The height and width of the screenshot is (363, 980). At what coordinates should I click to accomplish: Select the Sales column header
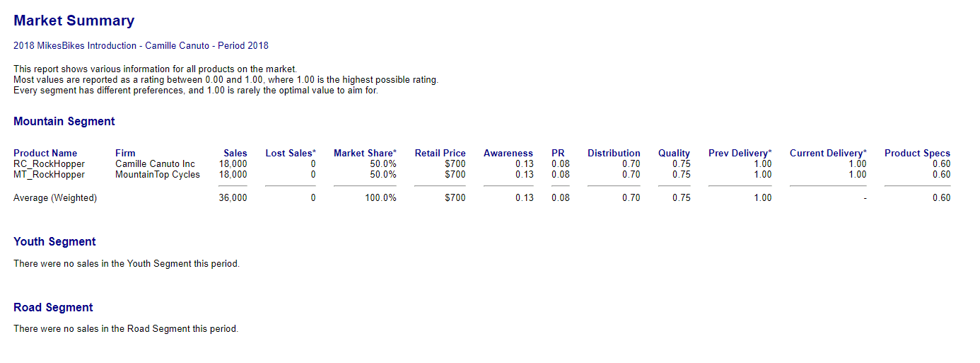pyautogui.click(x=235, y=153)
